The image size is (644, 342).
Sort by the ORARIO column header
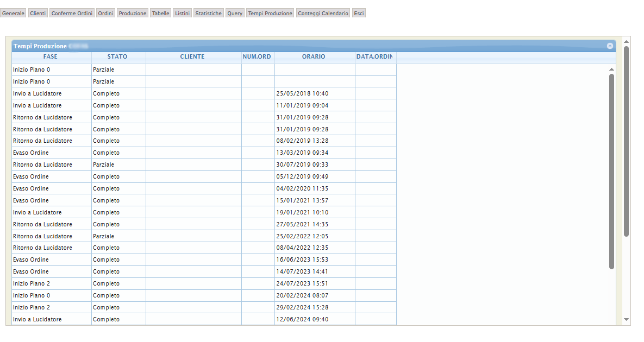click(x=314, y=57)
